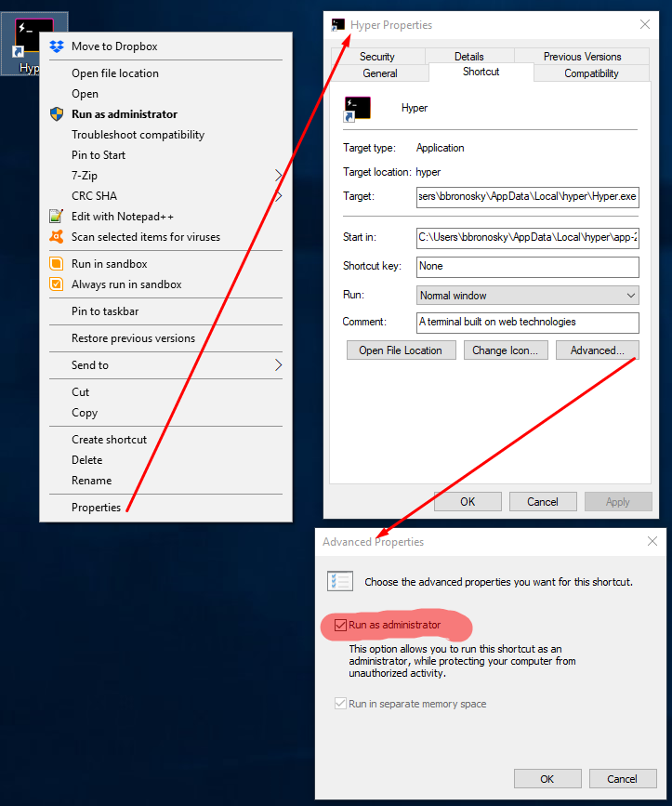Switch to the Details tab
The width and height of the screenshot is (672, 806).
(x=469, y=57)
